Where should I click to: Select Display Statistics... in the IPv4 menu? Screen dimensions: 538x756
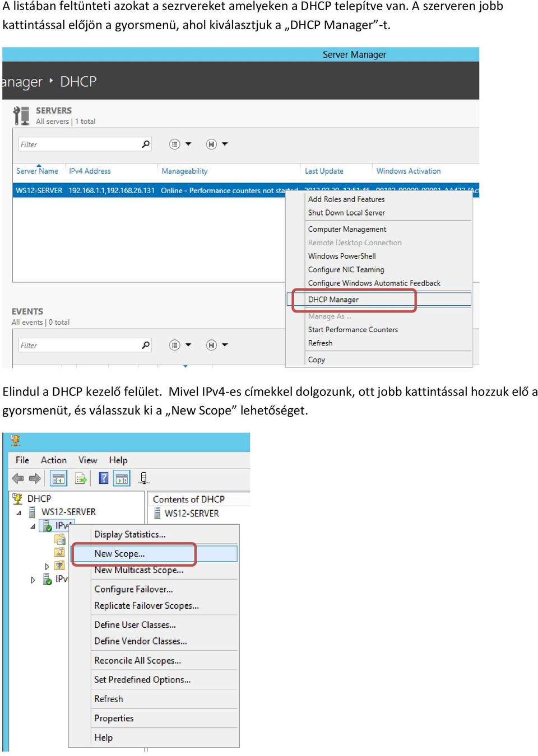(x=129, y=534)
